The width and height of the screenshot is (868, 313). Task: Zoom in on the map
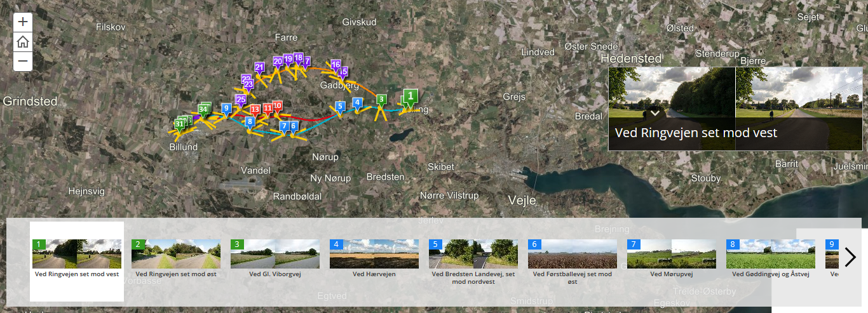[x=23, y=22]
